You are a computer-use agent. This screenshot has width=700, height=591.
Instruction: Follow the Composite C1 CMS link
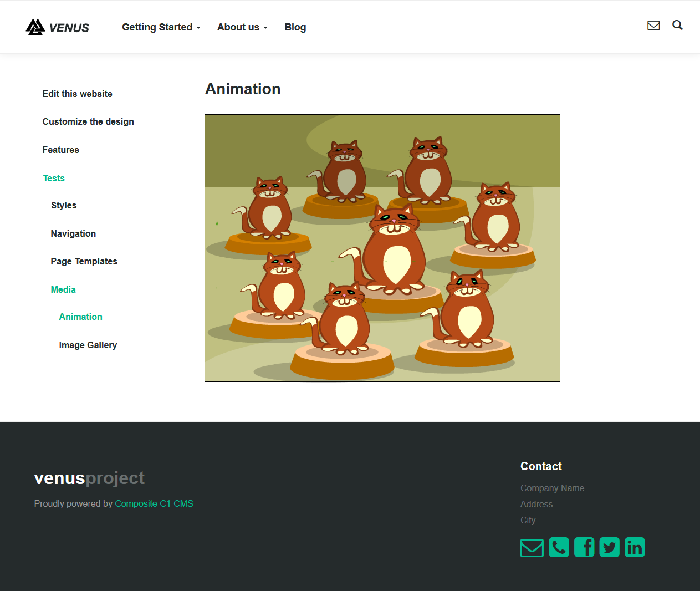click(x=154, y=503)
